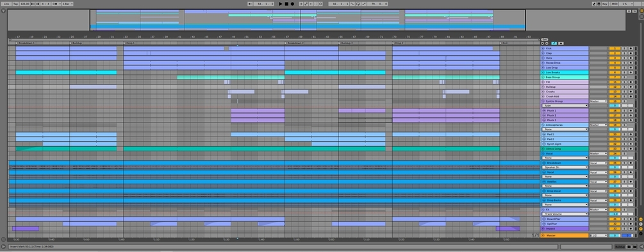
Task: Unfold the Bass Group track
Action: [543, 78]
